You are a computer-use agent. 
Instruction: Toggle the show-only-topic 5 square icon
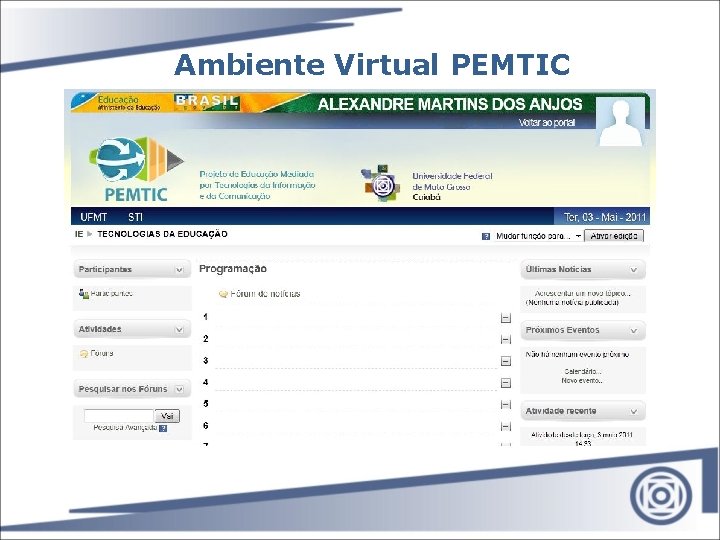point(506,405)
